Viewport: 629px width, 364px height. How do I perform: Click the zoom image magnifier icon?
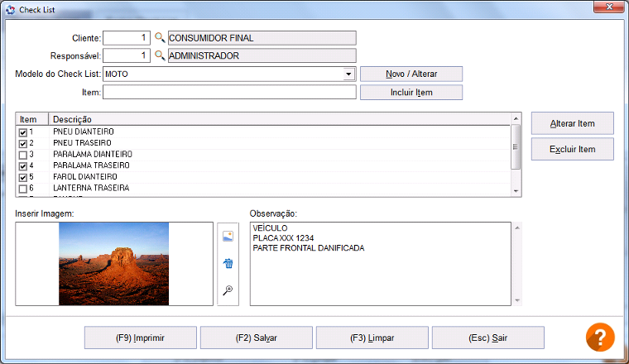(228, 290)
